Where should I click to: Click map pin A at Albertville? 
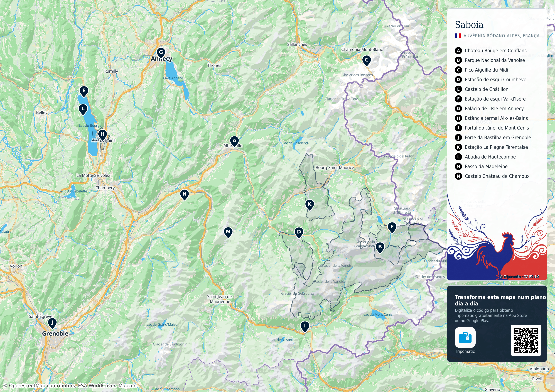click(234, 141)
